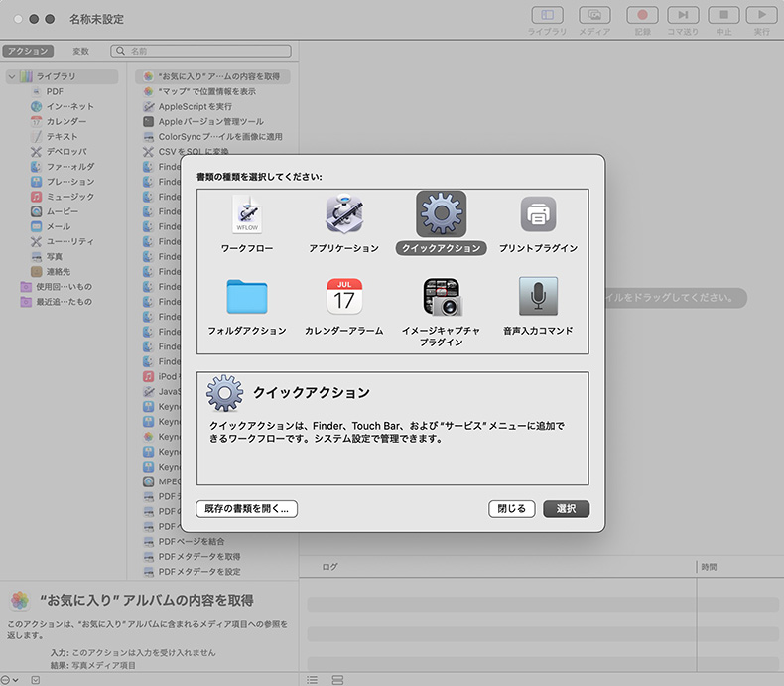Screen dimensions: 784x686
Task: Select the クイックアクション gear icon
Action: tap(441, 213)
